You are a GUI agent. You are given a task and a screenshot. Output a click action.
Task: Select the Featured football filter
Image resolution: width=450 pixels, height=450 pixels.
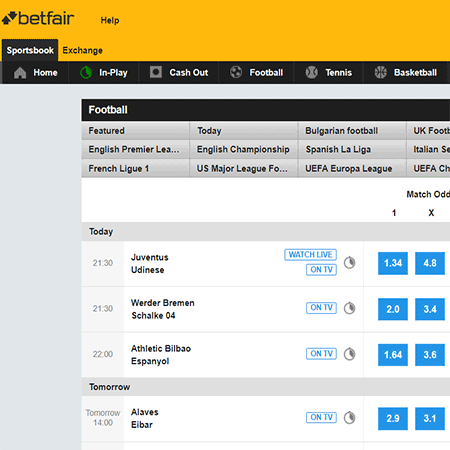pos(135,131)
